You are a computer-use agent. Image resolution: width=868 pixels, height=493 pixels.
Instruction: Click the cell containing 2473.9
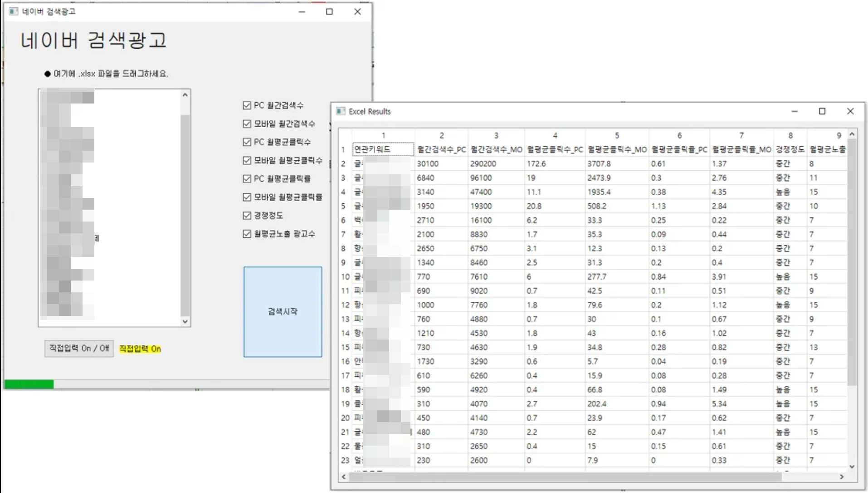click(x=617, y=178)
